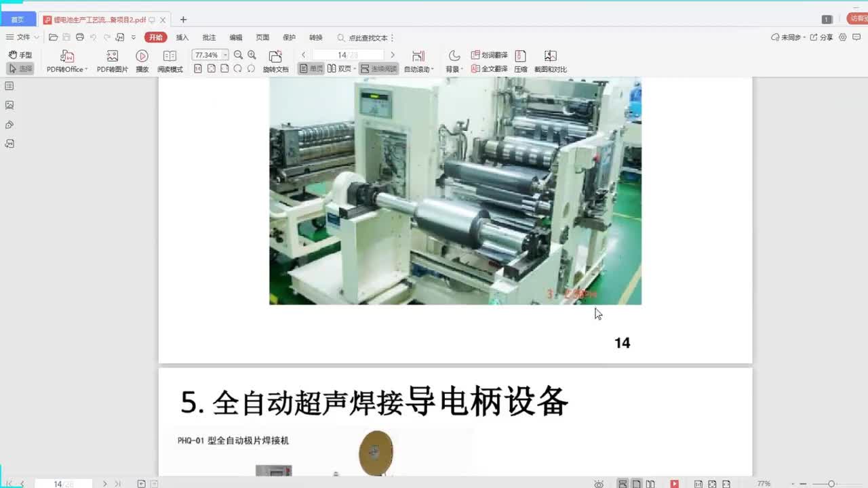Click the 压缩 compress tool
This screenshot has height=488, width=868.
click(x=521, y=61)
